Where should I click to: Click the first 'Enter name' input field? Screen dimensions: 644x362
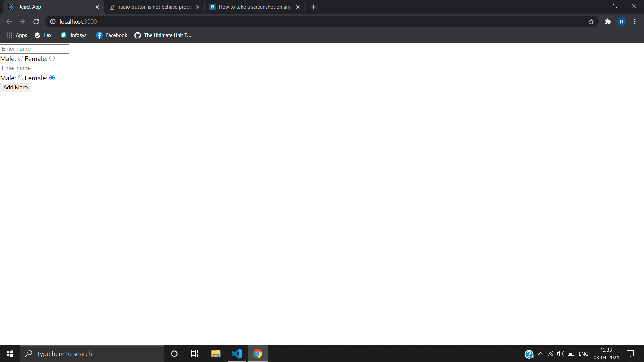34,49
